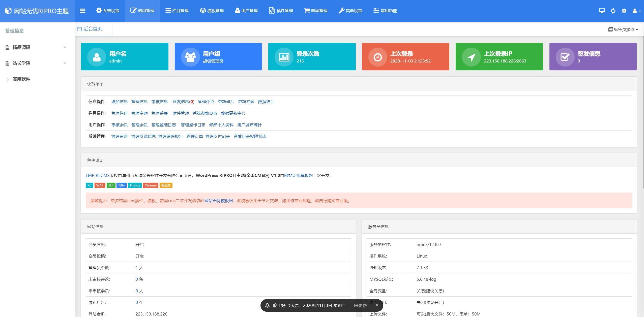
Task: Click the nginx/1.18.0 server value
Action: [x=429, y=244]
